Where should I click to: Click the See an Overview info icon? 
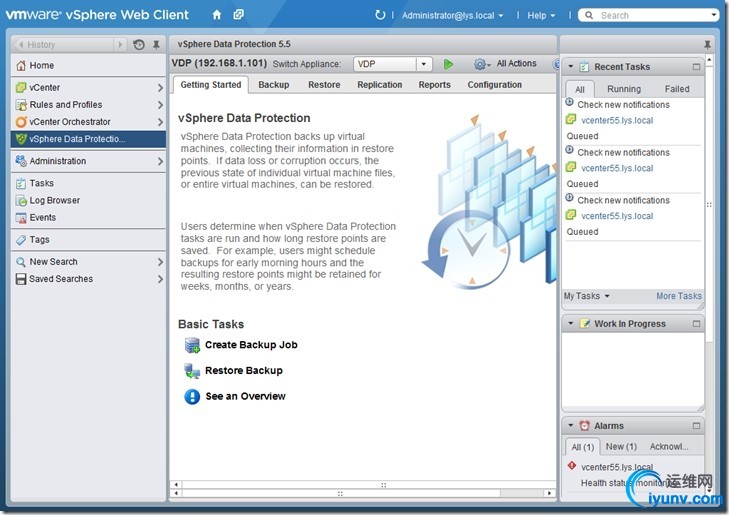point(192,396)
